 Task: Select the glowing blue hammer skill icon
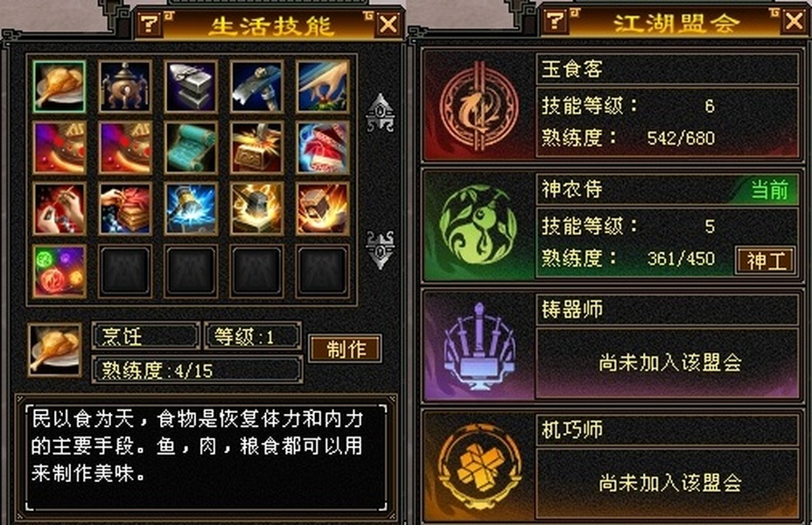191,209
